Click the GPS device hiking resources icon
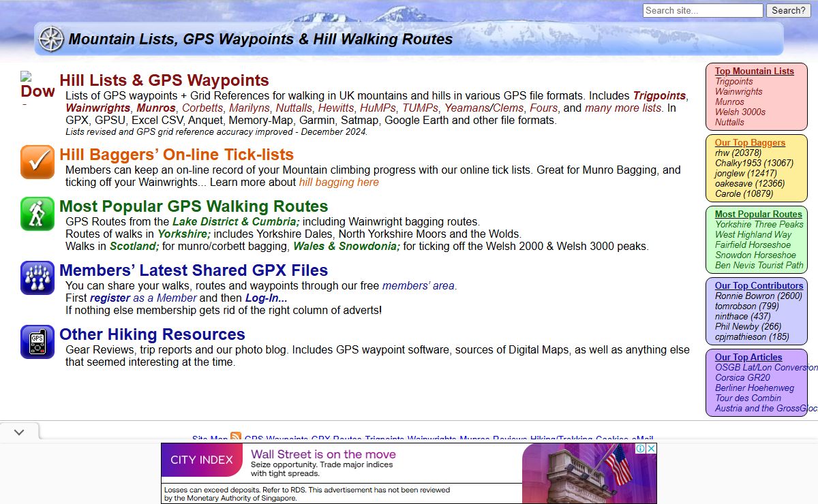The width and height of the screenshot is (818, 504). pyautogui.click(x=37, y=341)
